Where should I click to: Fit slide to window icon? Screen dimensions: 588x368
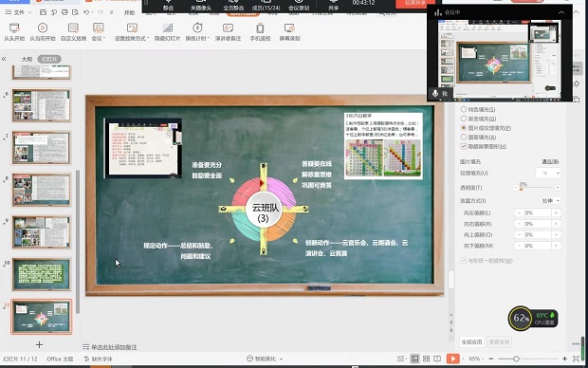[x=577, y=359]
